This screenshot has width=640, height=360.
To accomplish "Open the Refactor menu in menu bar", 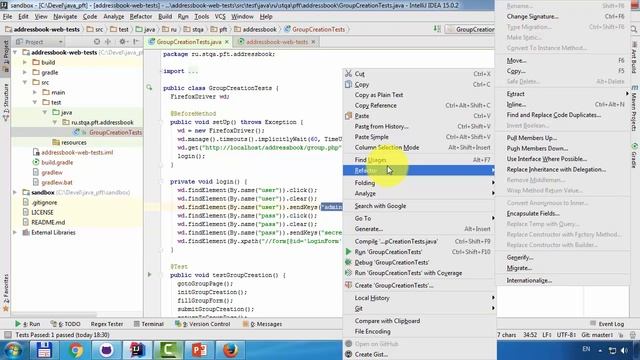I will click(140, 17).
